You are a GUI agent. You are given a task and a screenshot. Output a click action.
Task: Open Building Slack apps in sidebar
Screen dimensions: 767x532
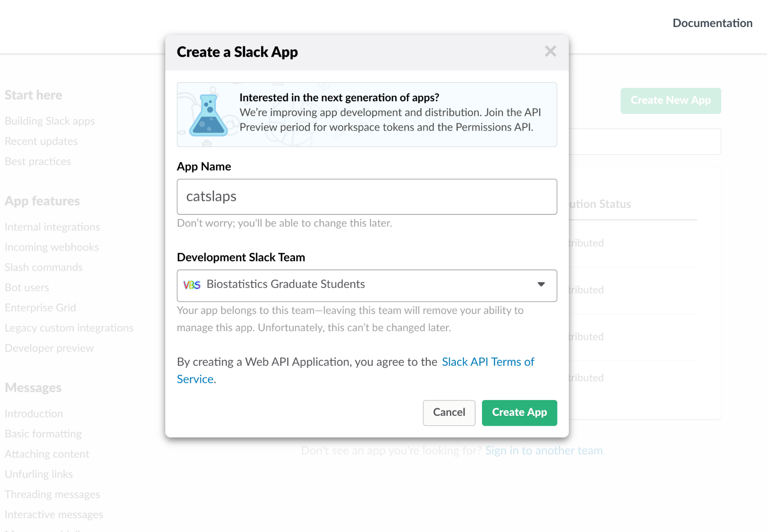click(50, 121)
